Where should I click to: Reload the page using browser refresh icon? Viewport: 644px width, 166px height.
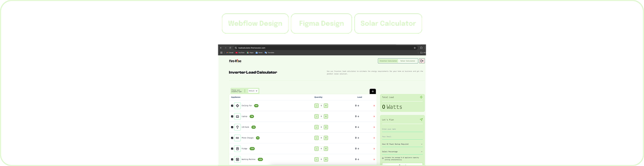coord(230,48)
